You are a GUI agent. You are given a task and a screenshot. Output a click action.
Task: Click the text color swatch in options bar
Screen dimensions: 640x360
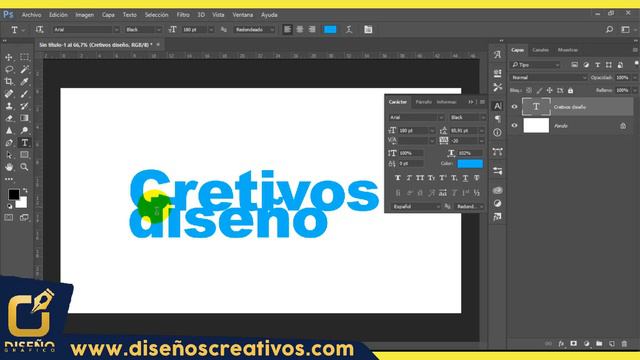coord(330,29)
